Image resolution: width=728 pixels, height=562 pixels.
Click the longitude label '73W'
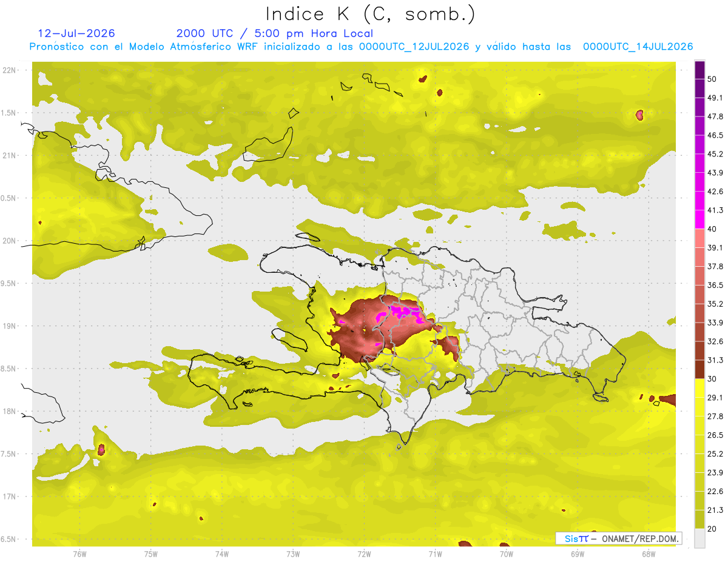(293, 554)
